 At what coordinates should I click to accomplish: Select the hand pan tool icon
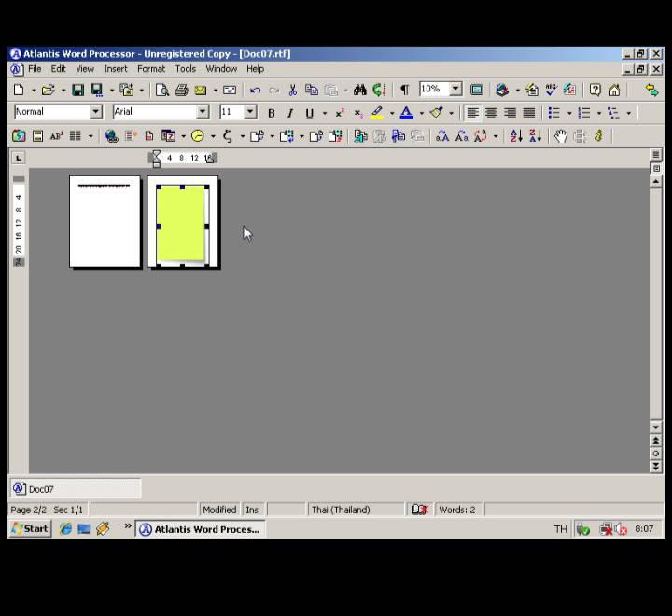561,136
